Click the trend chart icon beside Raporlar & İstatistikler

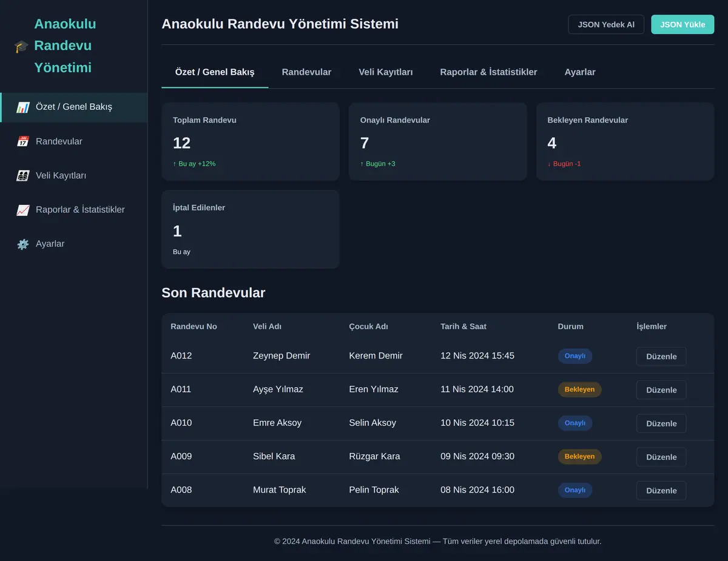click(x=23, y=210)
